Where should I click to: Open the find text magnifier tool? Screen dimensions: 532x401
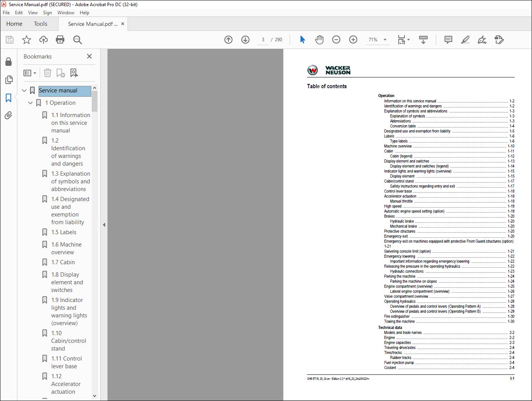tap(77, 40)
